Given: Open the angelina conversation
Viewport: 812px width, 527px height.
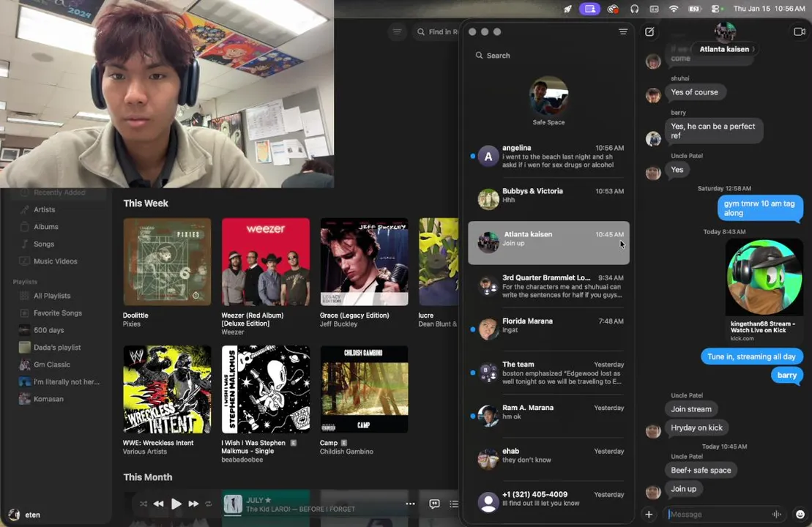Looking at the screenshot, I should [x=548, y=157].
